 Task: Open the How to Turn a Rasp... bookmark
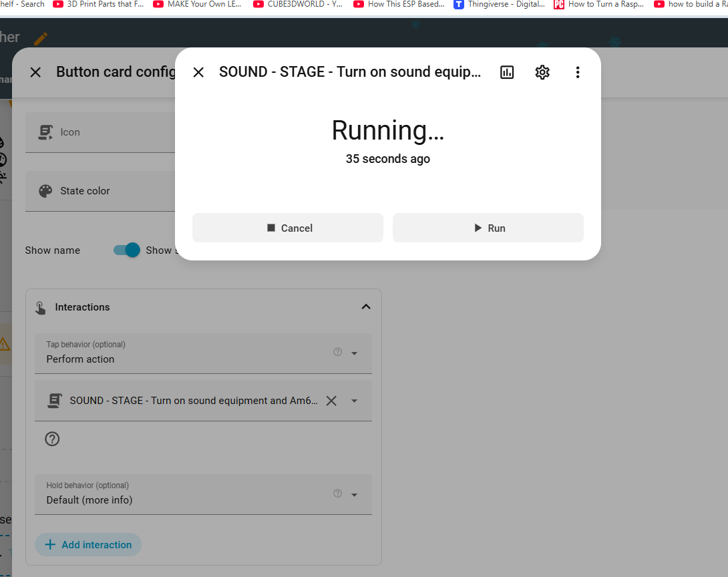click(599, 5)
